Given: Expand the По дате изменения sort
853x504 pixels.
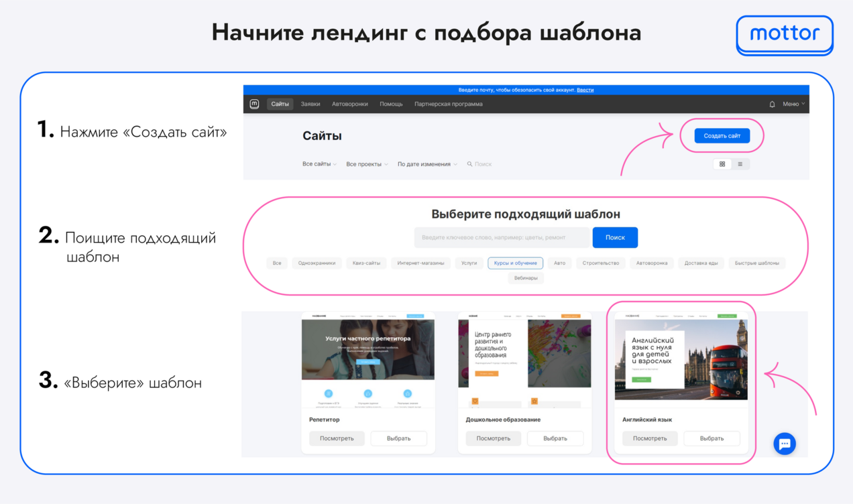Looking at the screenshot, I should [427, 164].
